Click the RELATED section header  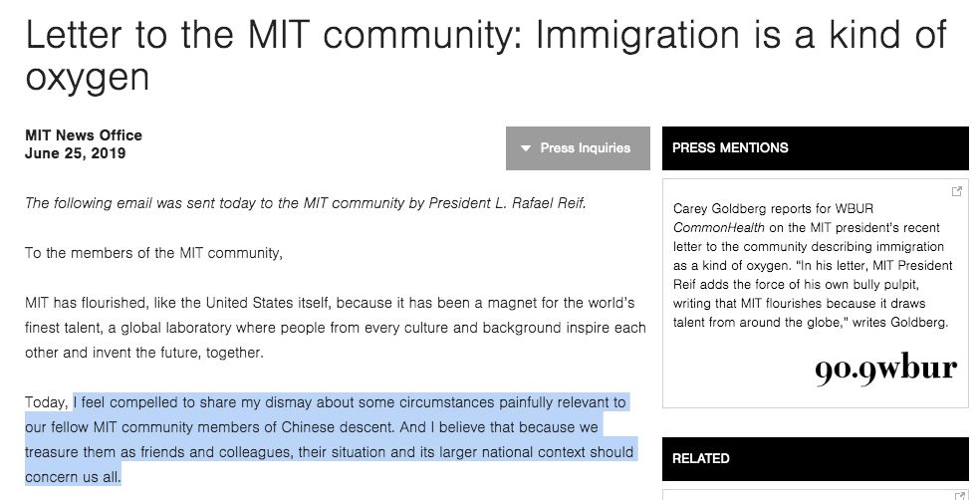pyautogui.click(x=815, y=458)
